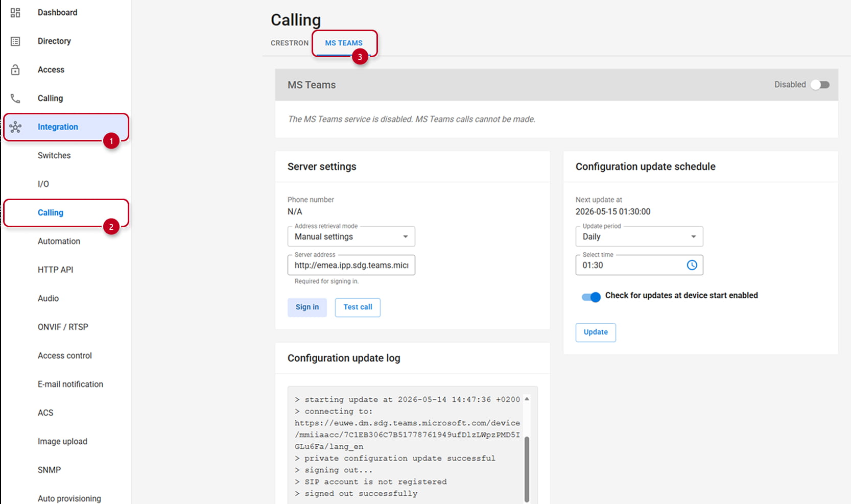Open Auto provisioning submenu item
This screenshot has width=851, height=504.
click(69, 498)
